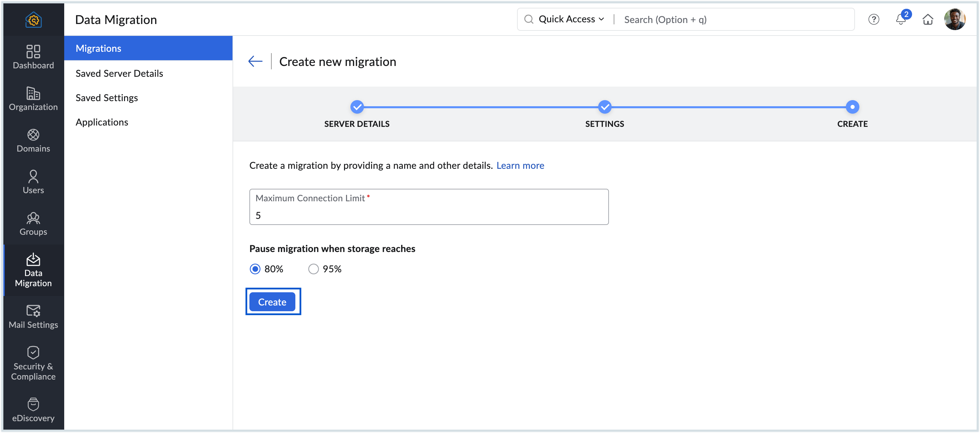Viewport: 980px width, 433px height.
Task: Open the Dashboard section in the sidebar
Action: pyautogui.click(x=33, y=57)
